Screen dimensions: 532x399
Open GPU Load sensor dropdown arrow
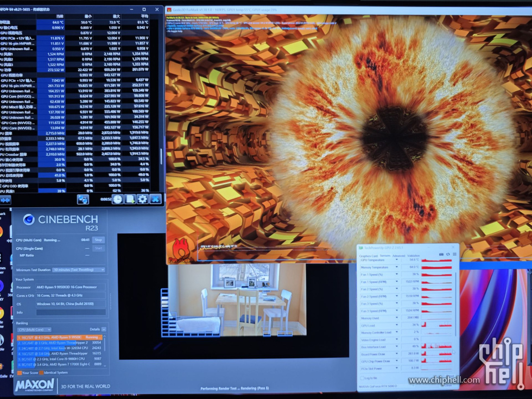tap(397, 325)
